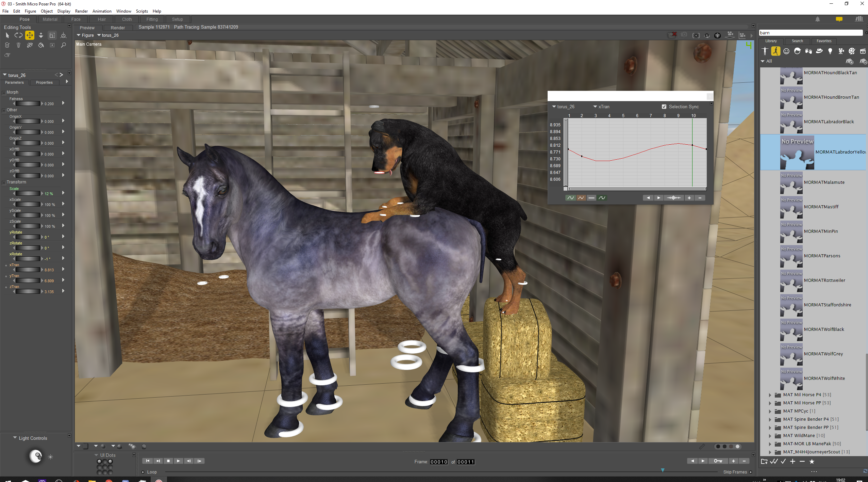The width and height of the screenshot is (868, 482).
Task: Toggle the Selection Sync checkbox
Action: [x=664, y=107]
